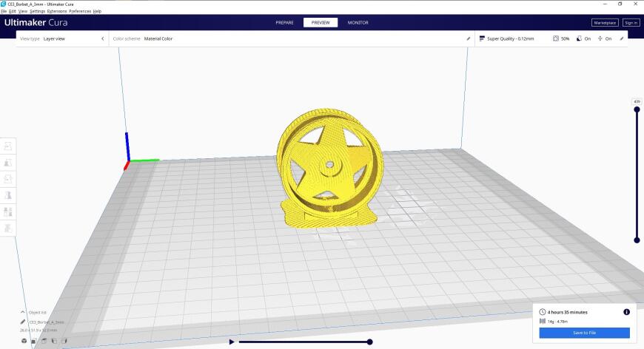
Task: Select the Move tool in left toolbar
Action: pyautogui.click(x=8, y=146)
